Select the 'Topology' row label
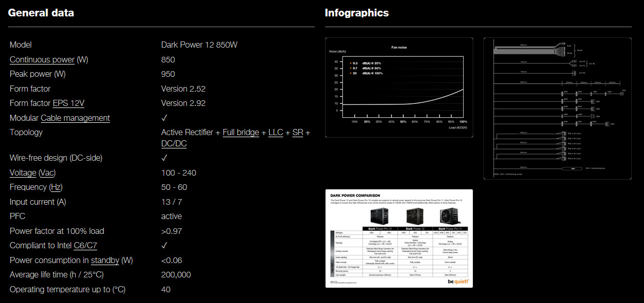 point(26,132)
